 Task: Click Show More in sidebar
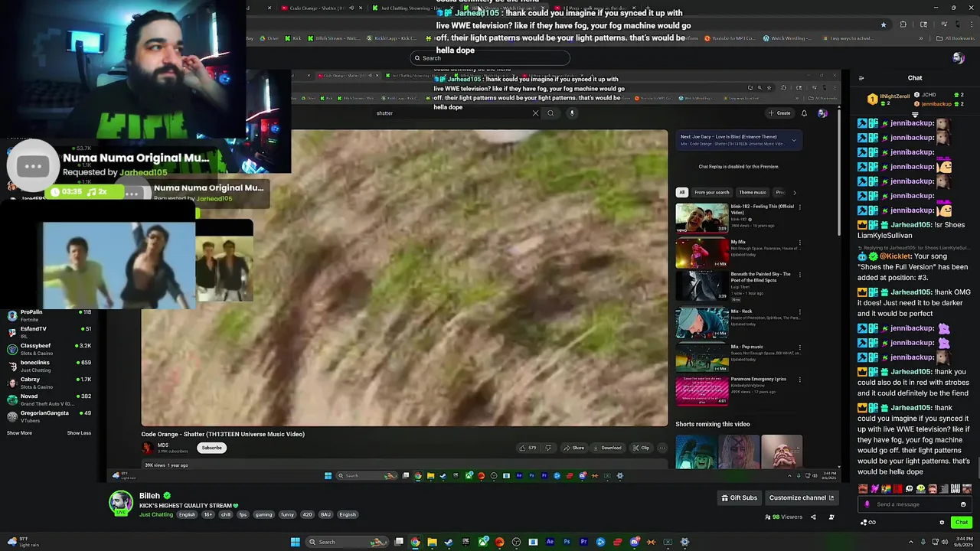tap(19, 433)
